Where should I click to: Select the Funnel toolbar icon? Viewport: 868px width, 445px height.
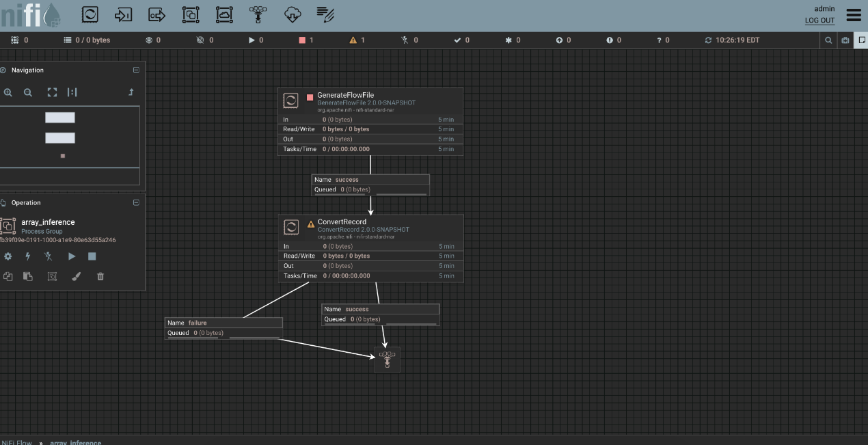click(258, 14)
